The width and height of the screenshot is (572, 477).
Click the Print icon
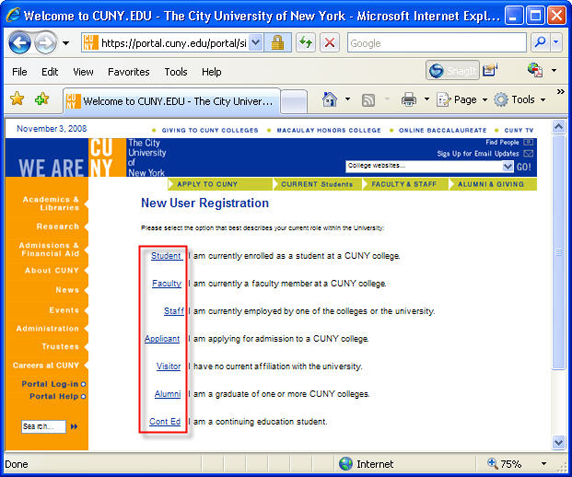pos(409,99)
